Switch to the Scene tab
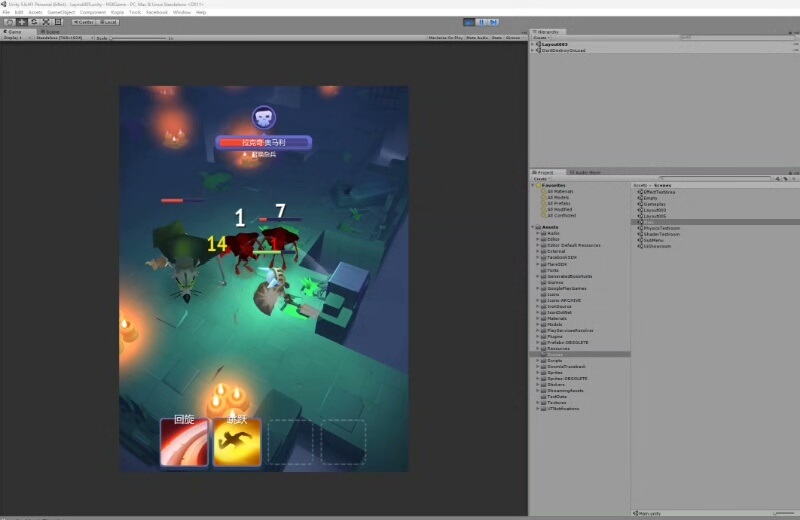Image resolution: width=800 pixels, height=520 pixels. pos(50,32)
